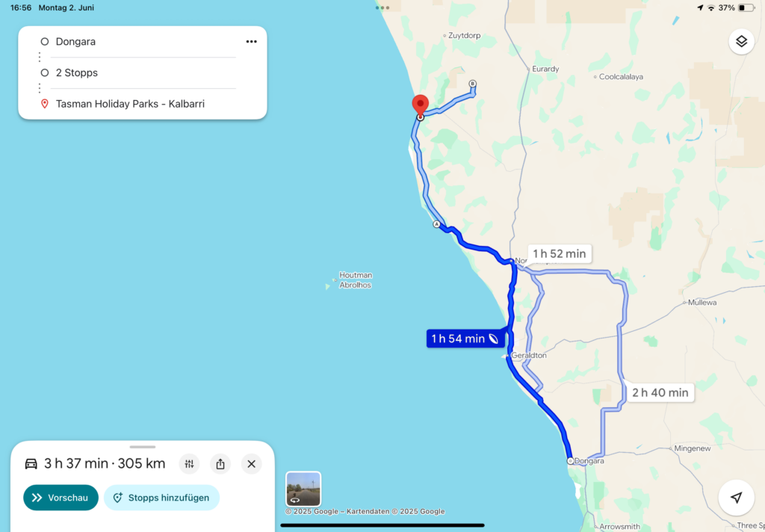Tap Stopps hinzufügen button
This screenshot has height=532, width=765.
tap(161, 498)
